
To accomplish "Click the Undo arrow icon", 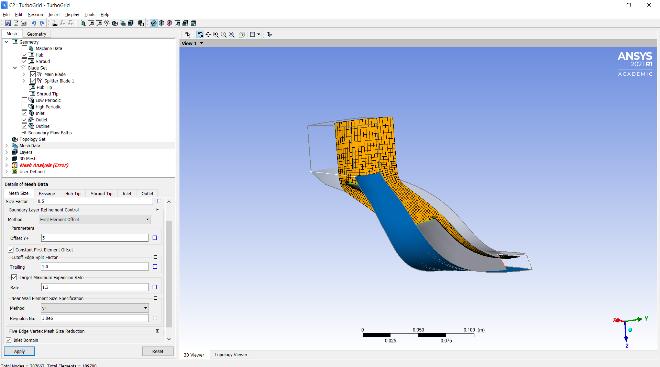I will pos(34,23).
